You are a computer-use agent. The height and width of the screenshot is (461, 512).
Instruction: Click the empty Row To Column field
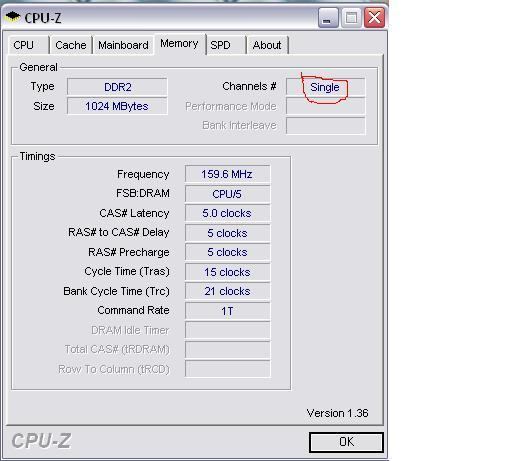pos(227,369)
